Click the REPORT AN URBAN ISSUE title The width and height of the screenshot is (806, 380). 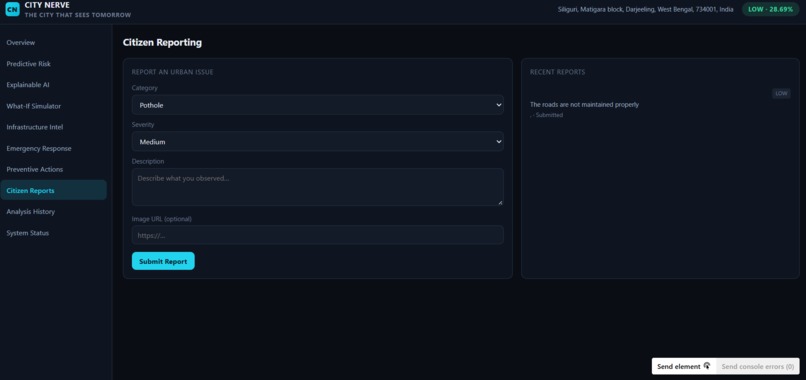pyautogui.click(x=172, y=72)
